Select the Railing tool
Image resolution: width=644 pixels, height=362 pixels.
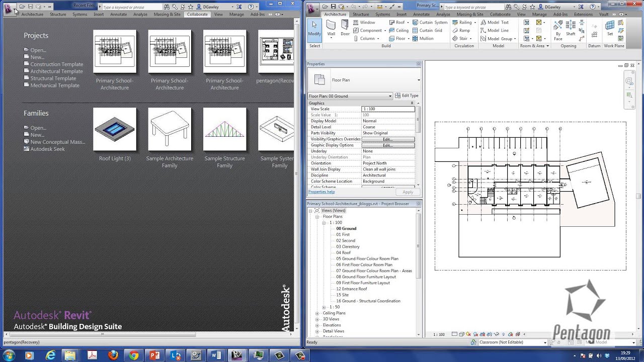pyautogui.click(x=462, y=23)
